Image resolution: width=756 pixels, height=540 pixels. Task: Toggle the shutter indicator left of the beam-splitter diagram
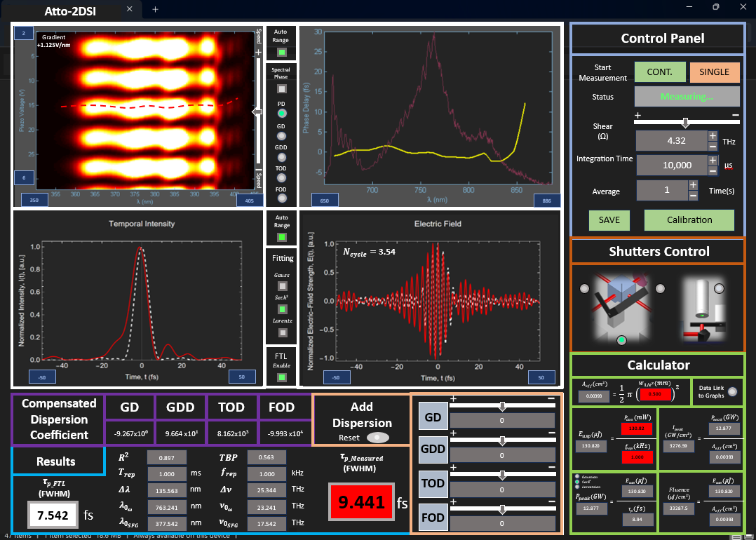coord(584,288)
